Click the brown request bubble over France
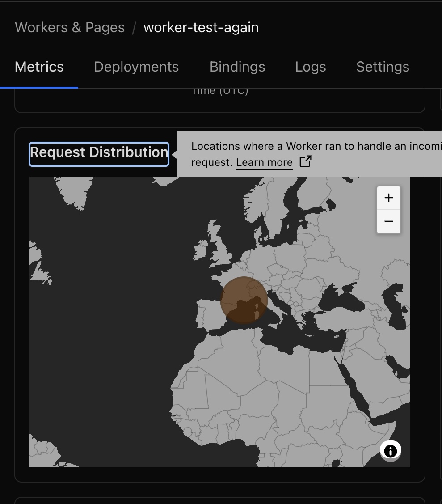The width and height of the screenshot is (442, 504). 244,300
